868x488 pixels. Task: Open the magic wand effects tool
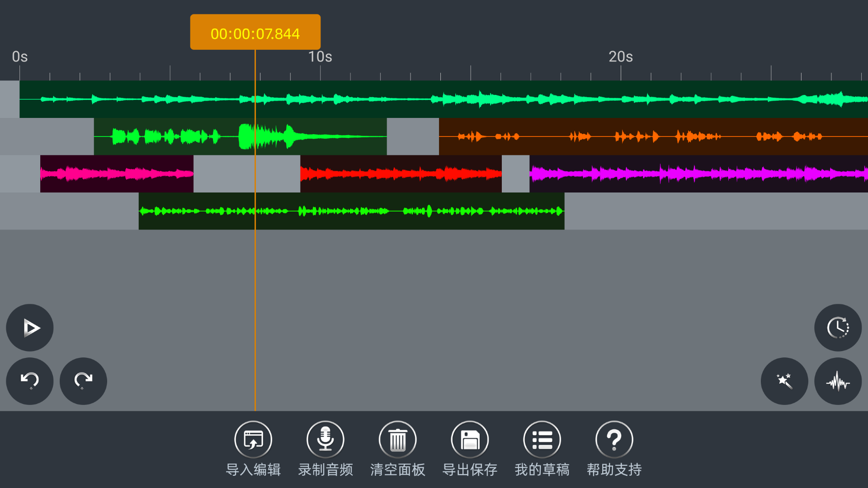[784, 381]
